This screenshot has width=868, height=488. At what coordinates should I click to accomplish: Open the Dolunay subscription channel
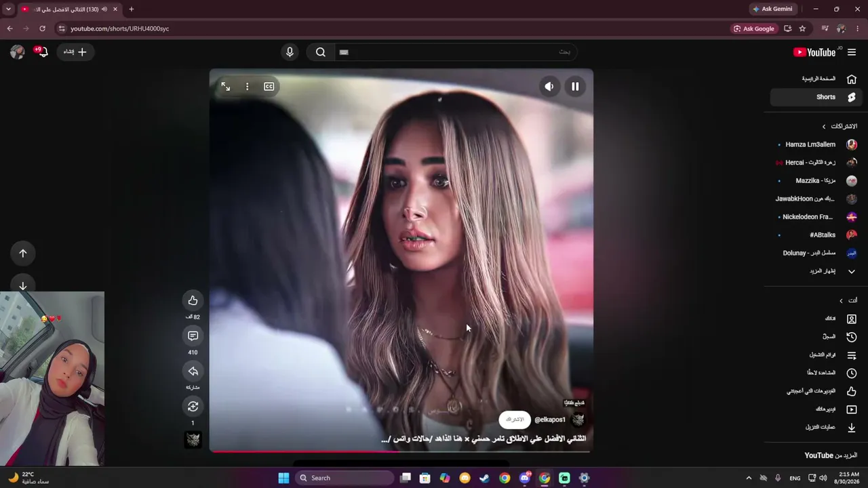click(816, 253)
